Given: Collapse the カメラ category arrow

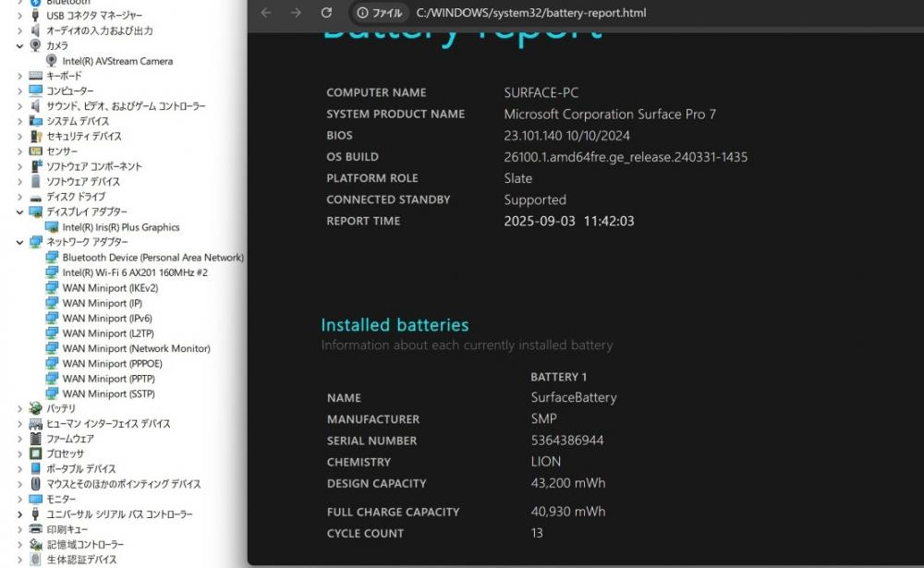Looking at the screenshot, I should click(19, 45).
